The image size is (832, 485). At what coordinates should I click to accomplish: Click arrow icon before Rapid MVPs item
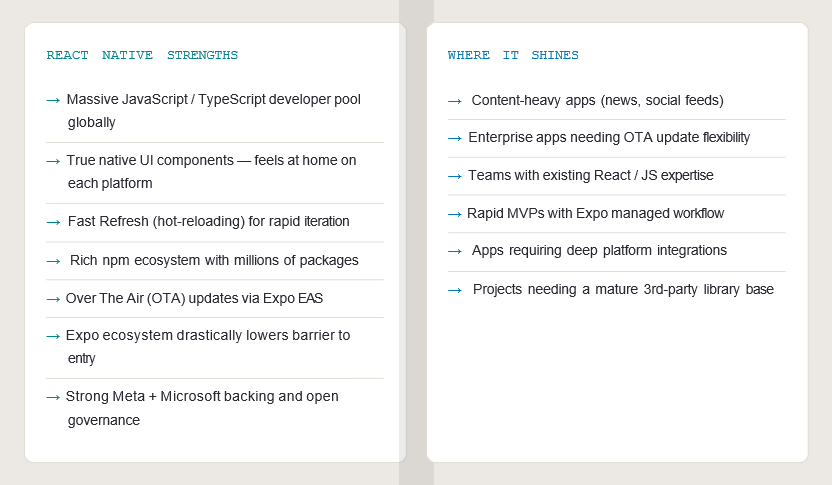pos(455,214)
